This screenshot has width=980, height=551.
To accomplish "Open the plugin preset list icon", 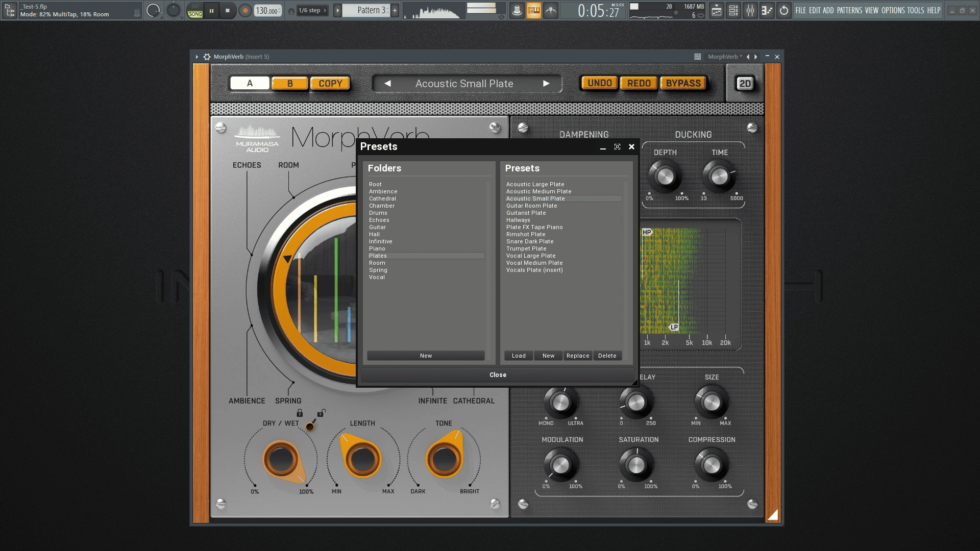I will click(x=698, y=57).
